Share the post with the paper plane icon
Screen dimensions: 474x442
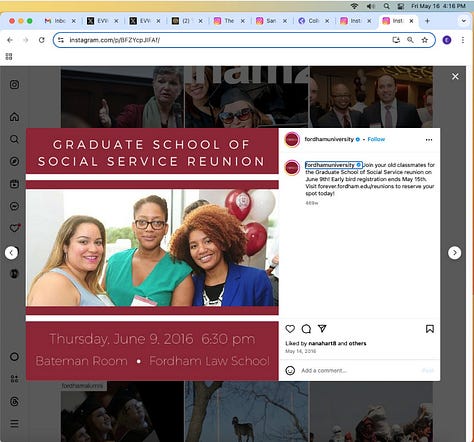(322, 329)
